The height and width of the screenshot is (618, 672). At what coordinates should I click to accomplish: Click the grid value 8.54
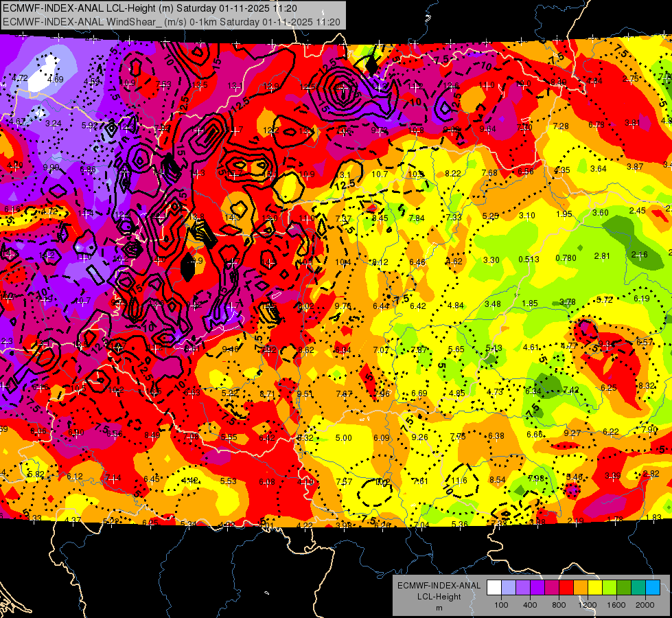[x=497, y=480]
